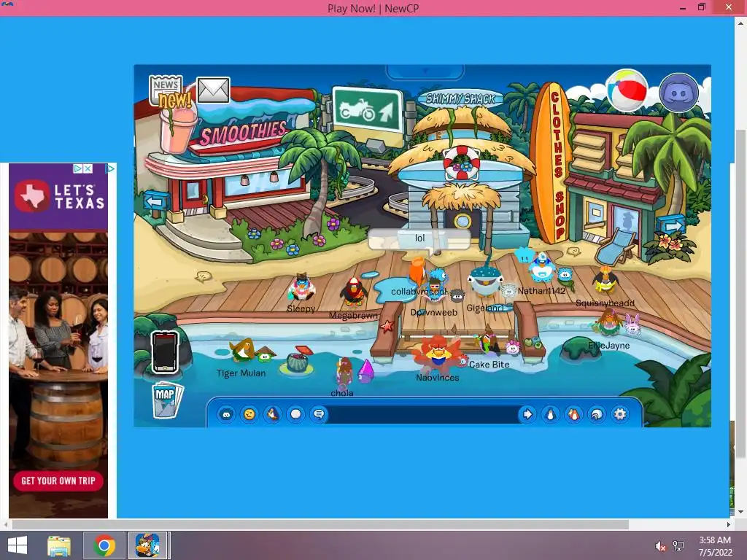747x560 pixels.
Task: Select the penguin named Megabrawn
Action: pos(353,292)
